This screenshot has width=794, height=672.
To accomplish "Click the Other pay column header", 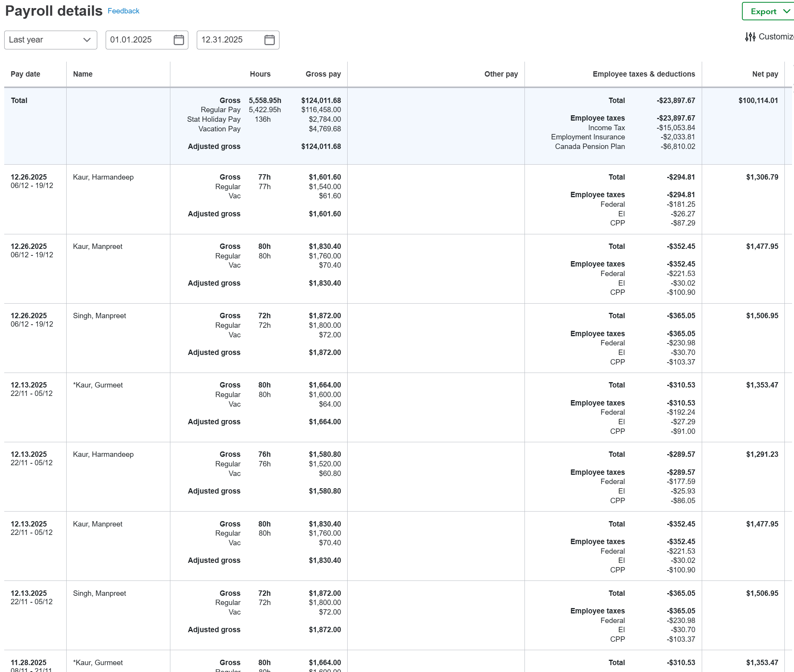I will pyautogui.click(x=501, y=74).
